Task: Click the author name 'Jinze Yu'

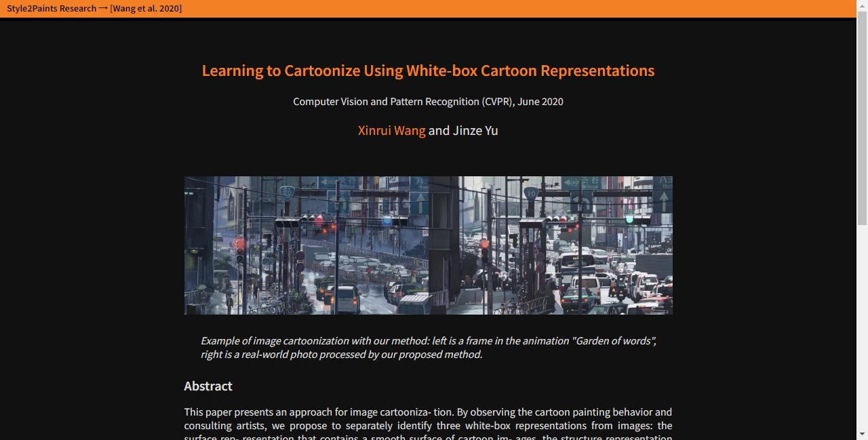Action: [x=475, y=130]
